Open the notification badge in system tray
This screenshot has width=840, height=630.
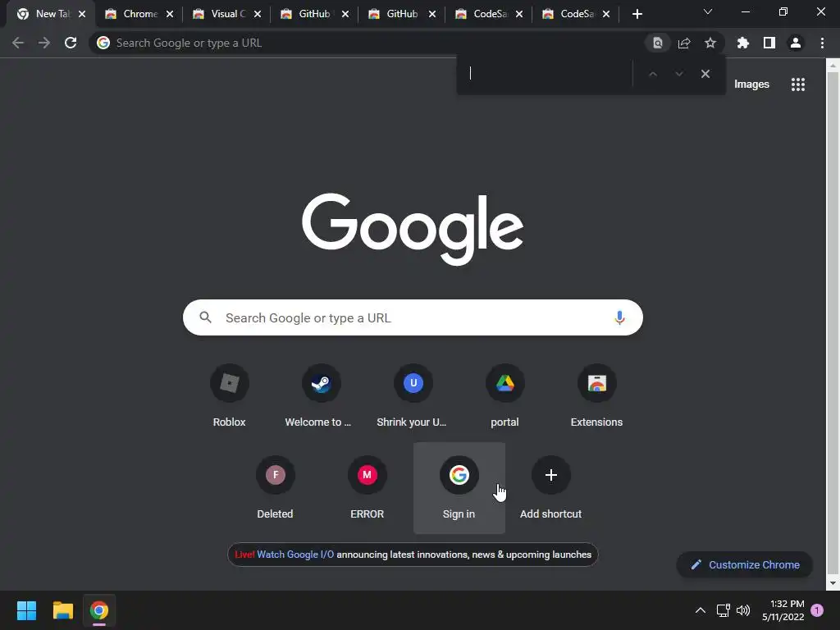(x=817, y=610)
